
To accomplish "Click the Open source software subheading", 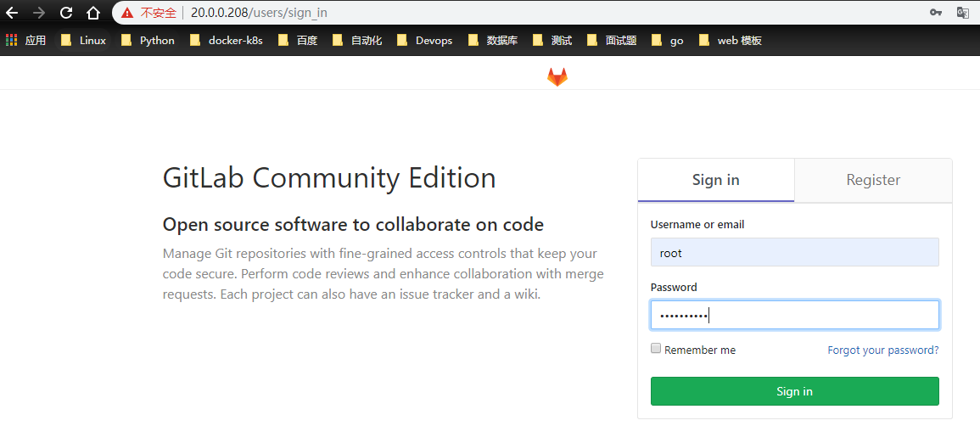I will pos(353,224).
